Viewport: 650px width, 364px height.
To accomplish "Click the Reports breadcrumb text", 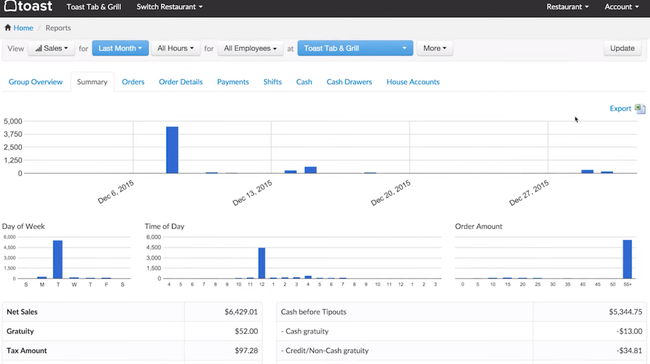I will (58, 28).
